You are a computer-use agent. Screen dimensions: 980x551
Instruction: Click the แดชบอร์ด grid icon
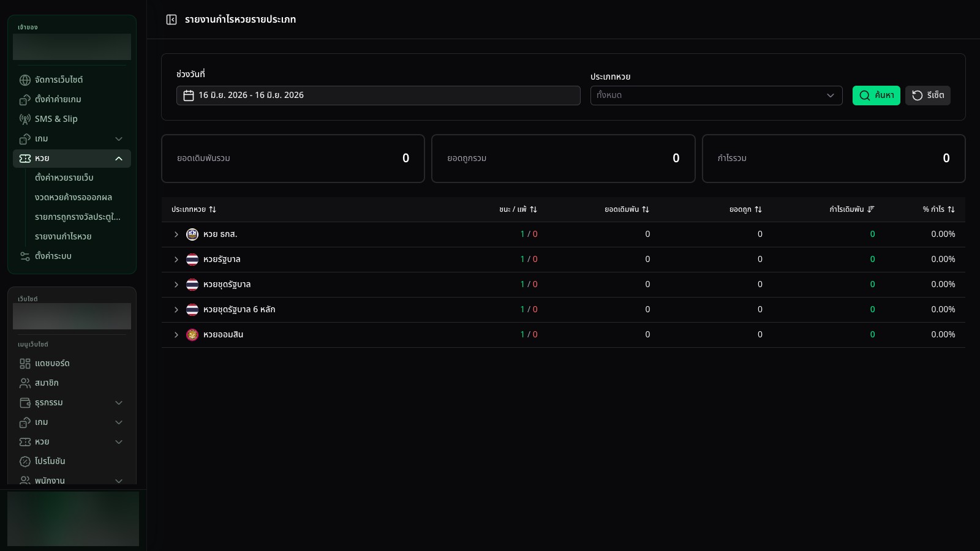25,364
